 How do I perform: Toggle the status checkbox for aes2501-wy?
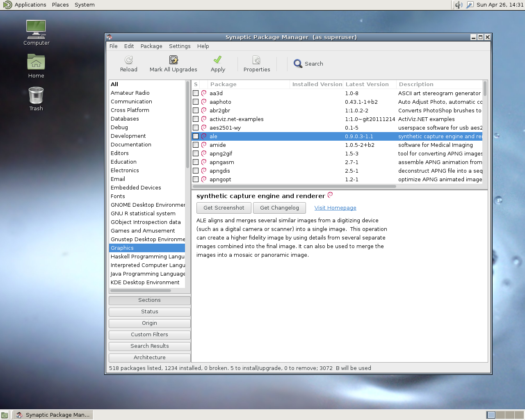tap(196, 128)
